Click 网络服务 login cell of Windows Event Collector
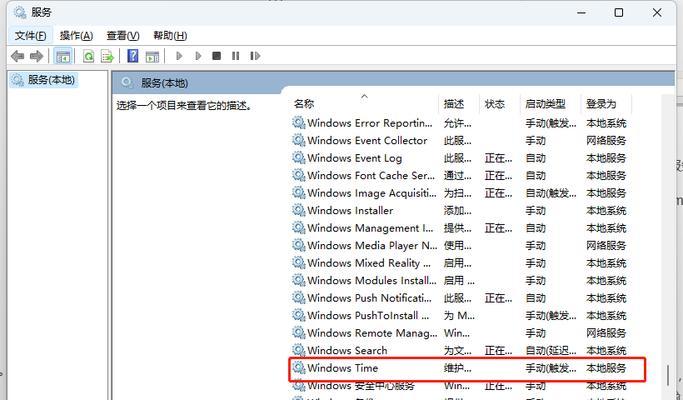This screenshot has height=400, width=683. click(606, 141)
